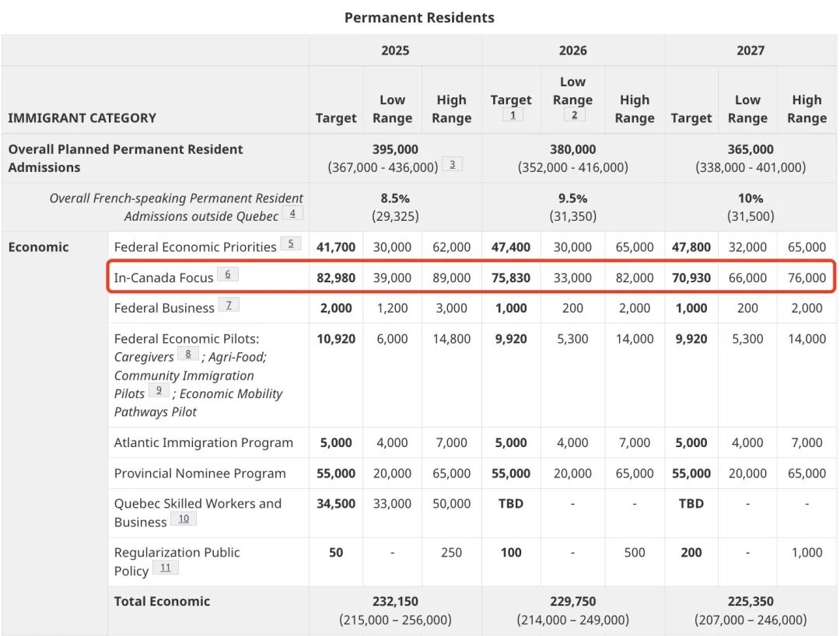Open footnote 2 under Low Range
The width and height of the screenshot is (840, 636).
pos(574,114)
